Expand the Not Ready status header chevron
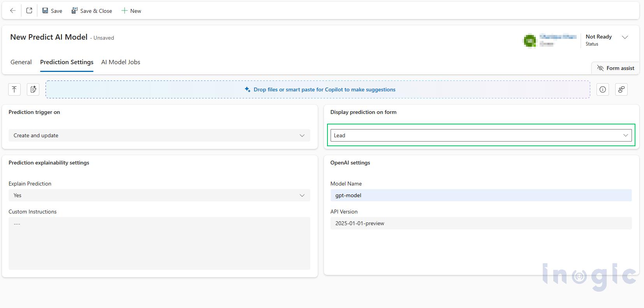Viewport: 644px width, 308px height. tap(625, 37)
